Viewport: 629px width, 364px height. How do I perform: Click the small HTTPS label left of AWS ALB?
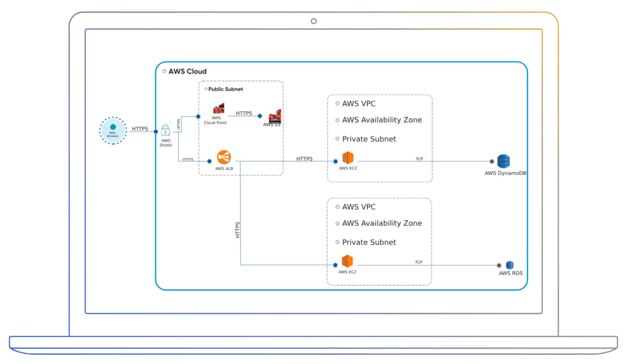(188, 159)
